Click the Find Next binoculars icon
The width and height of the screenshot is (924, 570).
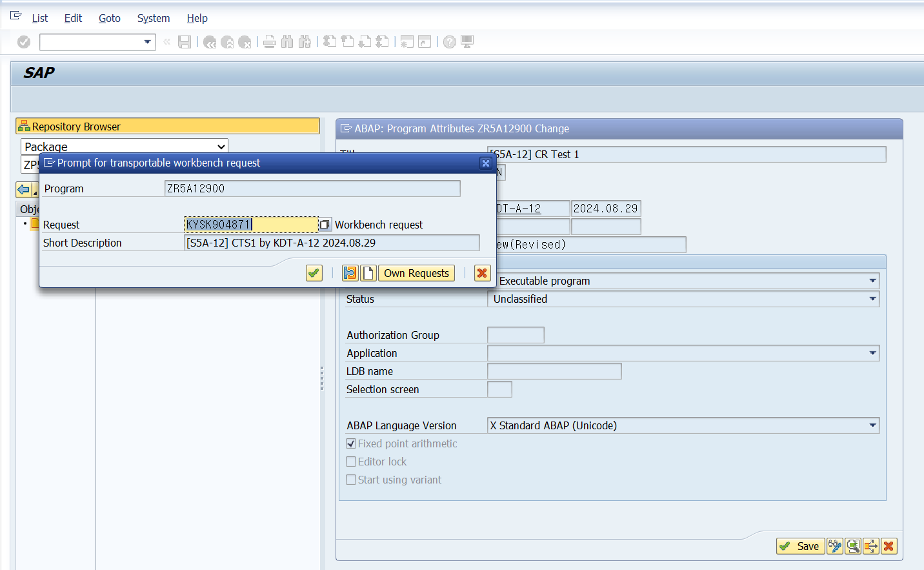click(x=305, y=42)
